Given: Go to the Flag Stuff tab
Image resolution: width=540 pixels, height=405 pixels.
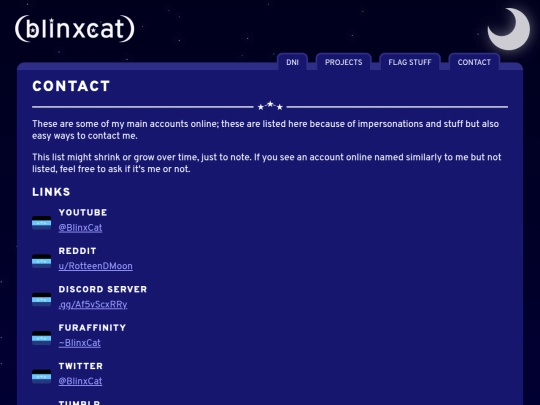Looking at the screenshot, I should coord(410,62).
